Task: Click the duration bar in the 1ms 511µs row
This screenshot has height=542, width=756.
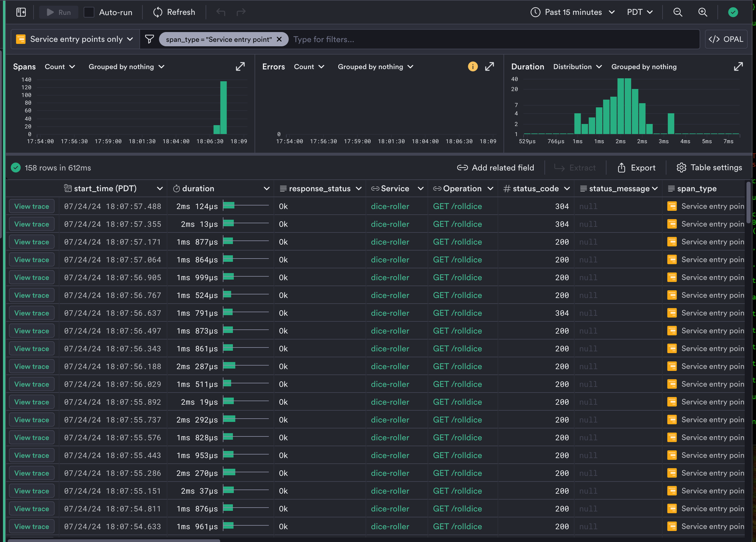Action: point(227,383)
